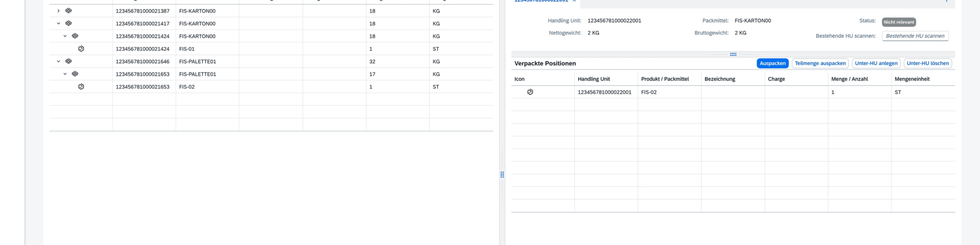Expand the collapsed row for HU 123456781000021387
This screenshot has height=245, width=980.
coord(58,11)
